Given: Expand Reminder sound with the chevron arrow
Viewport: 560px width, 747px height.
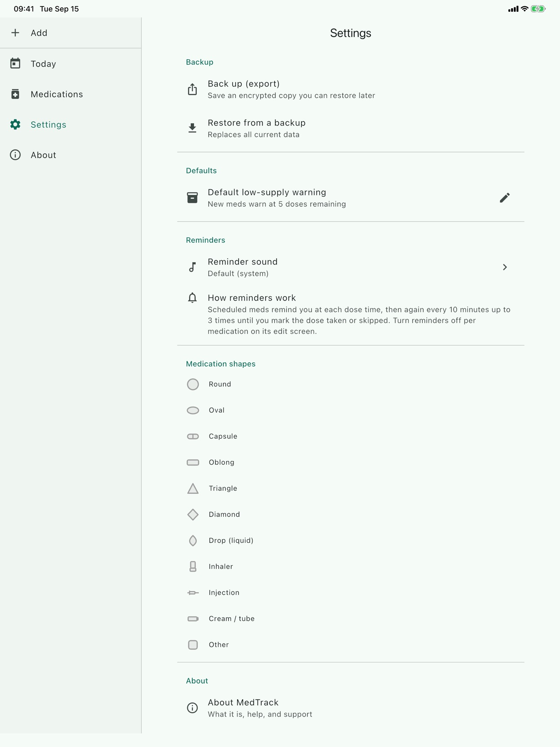Looking at the screenshot, I should (x=504, y=267).
